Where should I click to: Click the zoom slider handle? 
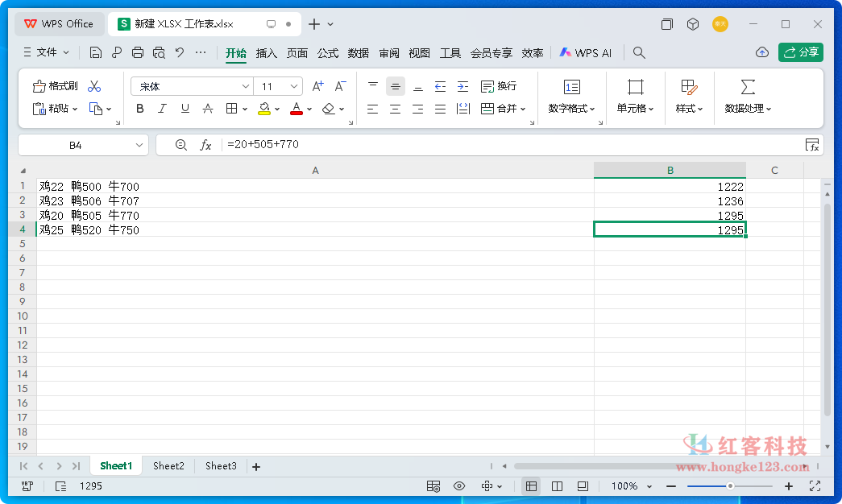coord(730,486)
